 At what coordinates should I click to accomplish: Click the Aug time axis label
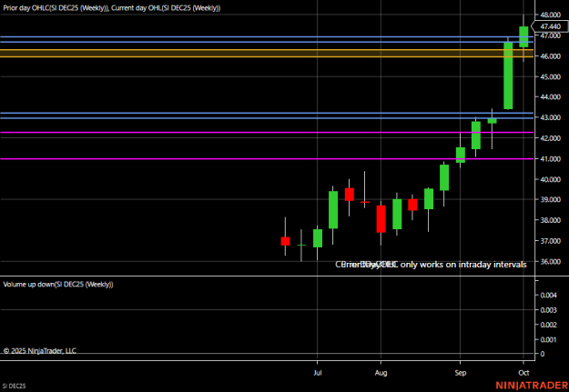coord(381,373)
